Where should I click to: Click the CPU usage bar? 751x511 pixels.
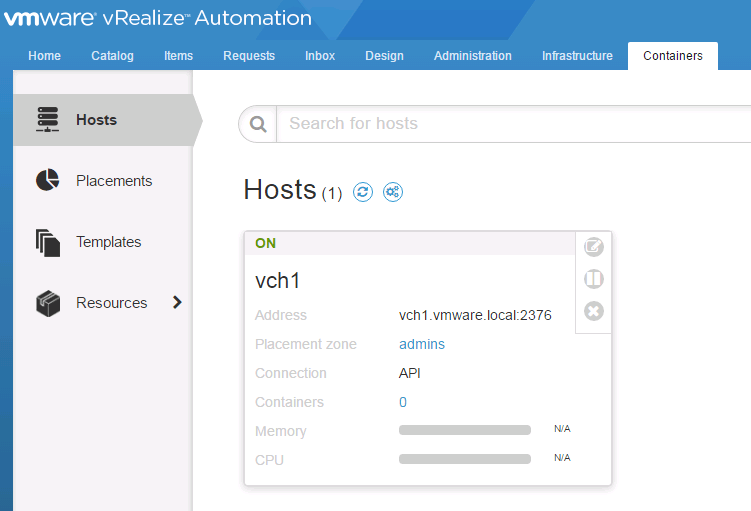pos(464,460)
